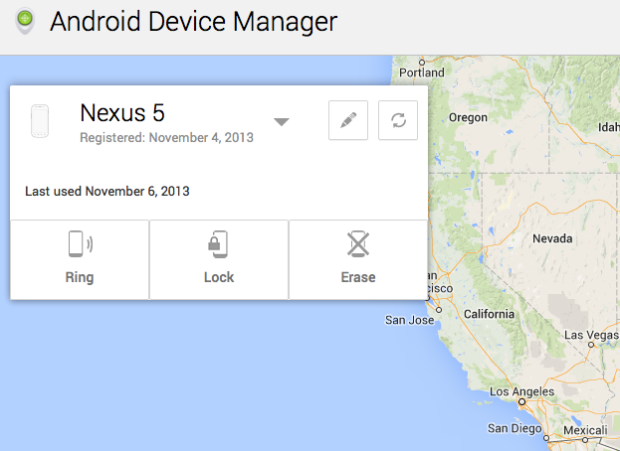
Task: Click the pencil rename device icon
Action: (x=348, y=120)
